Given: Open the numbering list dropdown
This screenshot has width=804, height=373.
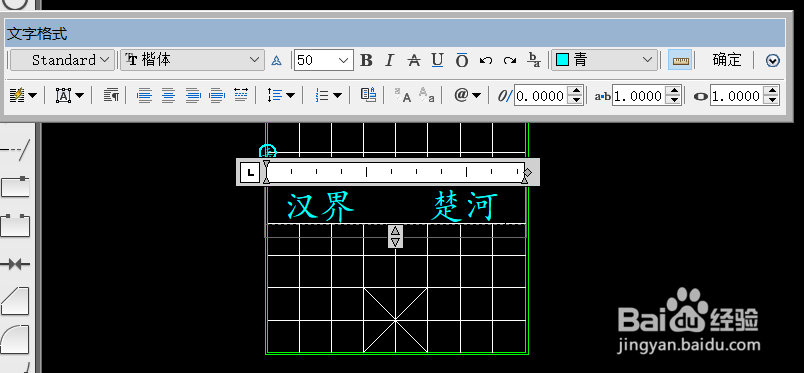Looking at the screenshot, I should (328, 95).
